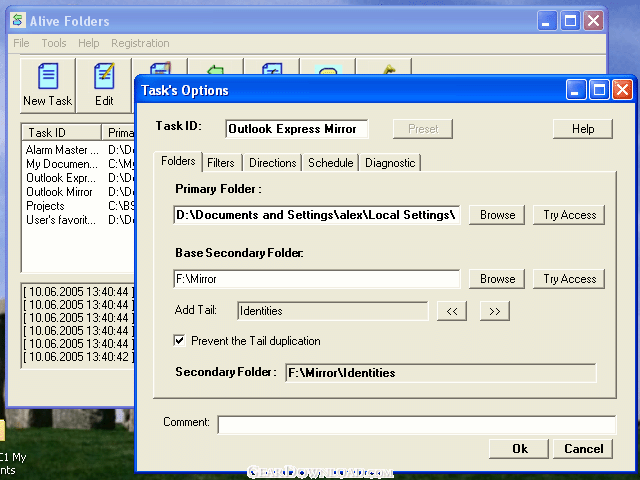Switch to the Folders tab
This screenshot has width=640, height=480.
click(178, 161)
